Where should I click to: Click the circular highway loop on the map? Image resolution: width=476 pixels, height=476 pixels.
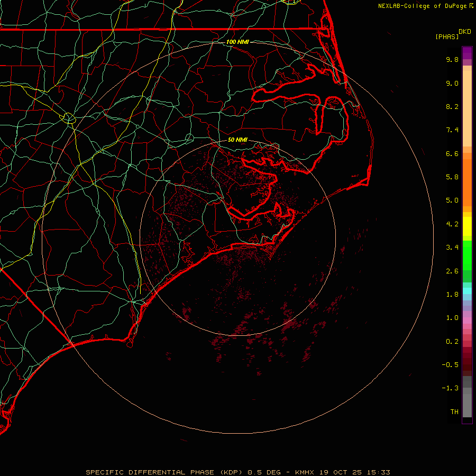pos(69,117)
